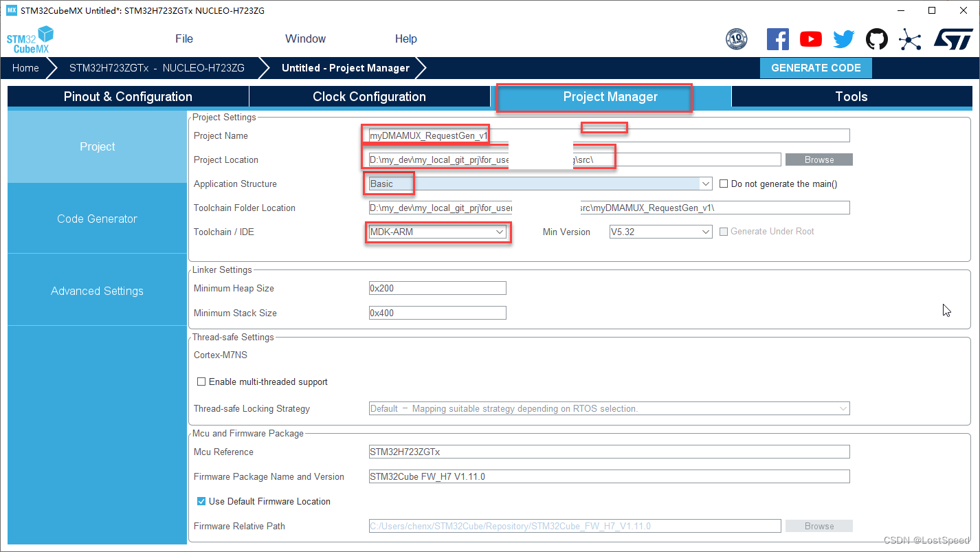Minimize the STM32CubeMX window
The height and width of the screenshot is (552, 980).
[901, 10]
